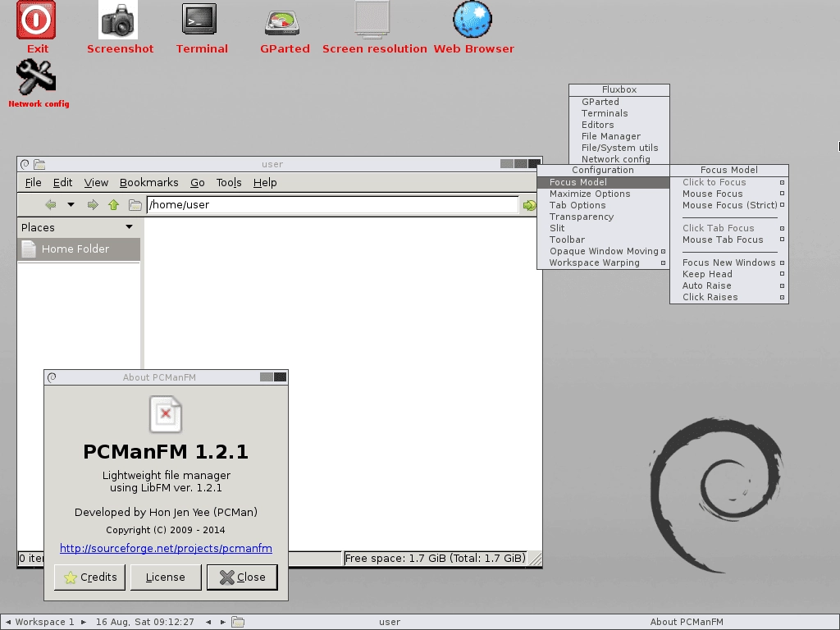The height and width of the screenshot is (630, 840).
Task: Expand the Slit submenu
Action: (x=603, y=228)
